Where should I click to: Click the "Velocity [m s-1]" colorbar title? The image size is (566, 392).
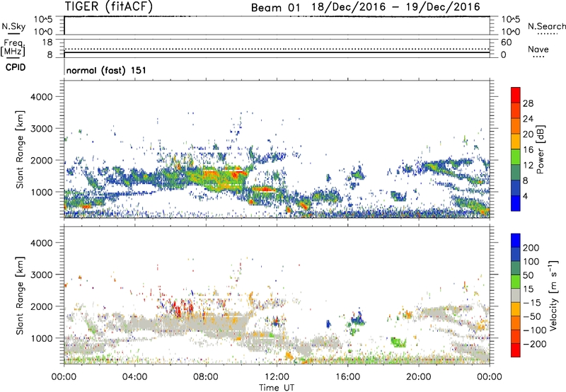point(553,295)
